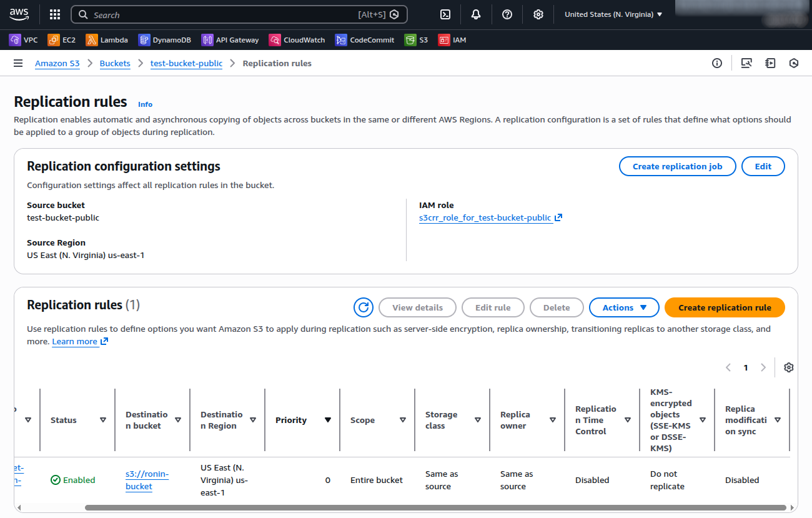Sort by Replication Time Control arrow
Viewport: 812px width, 518px height.
click(628, 420)
